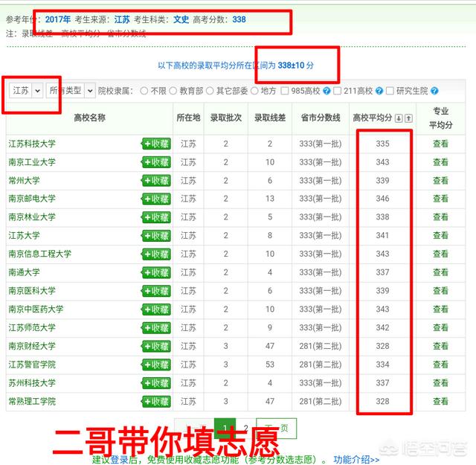Select the 教育部 radio button
The height and width of the screenshot is (465, 476).
(173, 91)
